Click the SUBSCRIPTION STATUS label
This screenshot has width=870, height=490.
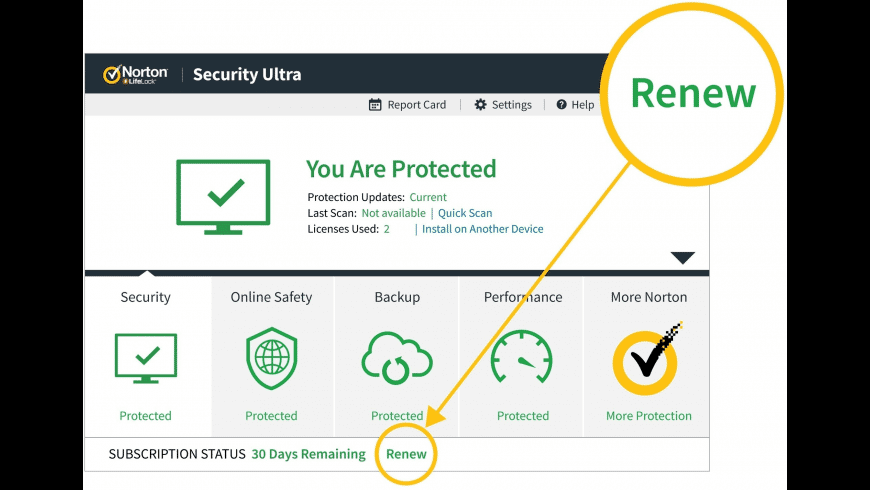click(177, 454)
